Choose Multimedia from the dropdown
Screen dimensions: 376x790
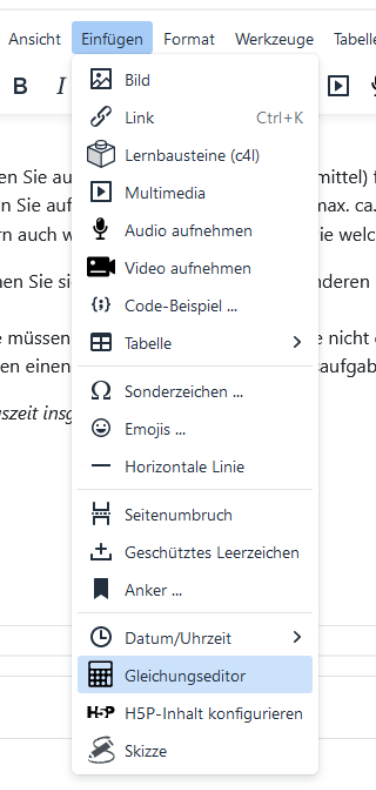(195, 192)
